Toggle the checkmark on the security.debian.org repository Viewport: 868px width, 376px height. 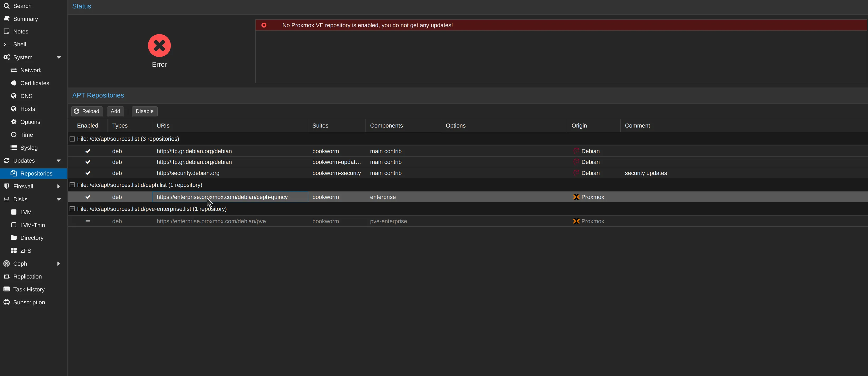coord(87,173)
